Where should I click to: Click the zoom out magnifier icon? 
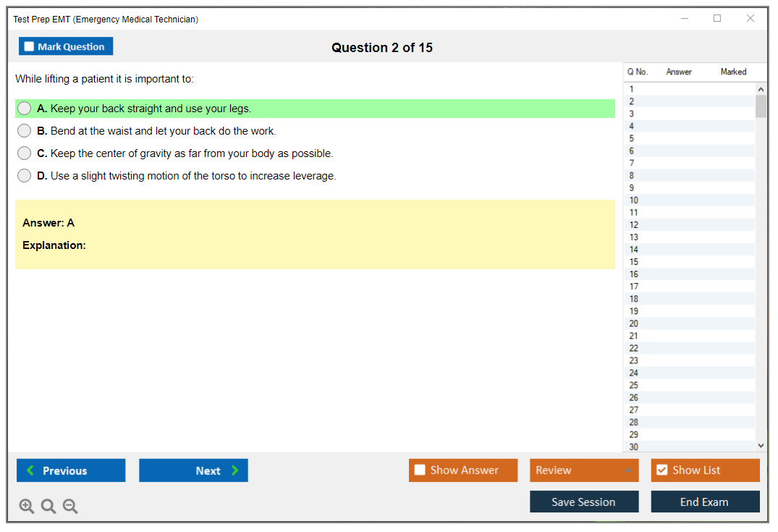70,507
